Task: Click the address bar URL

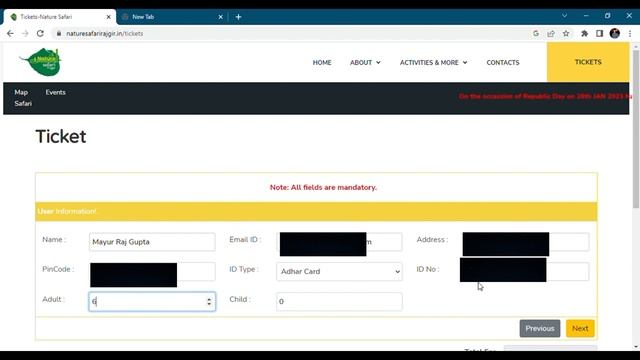Action: point(105,33)
